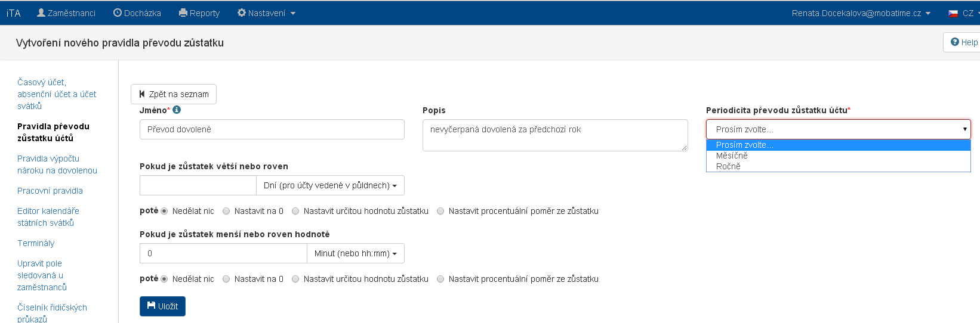Open 'Minut (nebo hh:mm)' unit dropdown
The height and width of the screenshot is (323, 980).
(355, 253)
